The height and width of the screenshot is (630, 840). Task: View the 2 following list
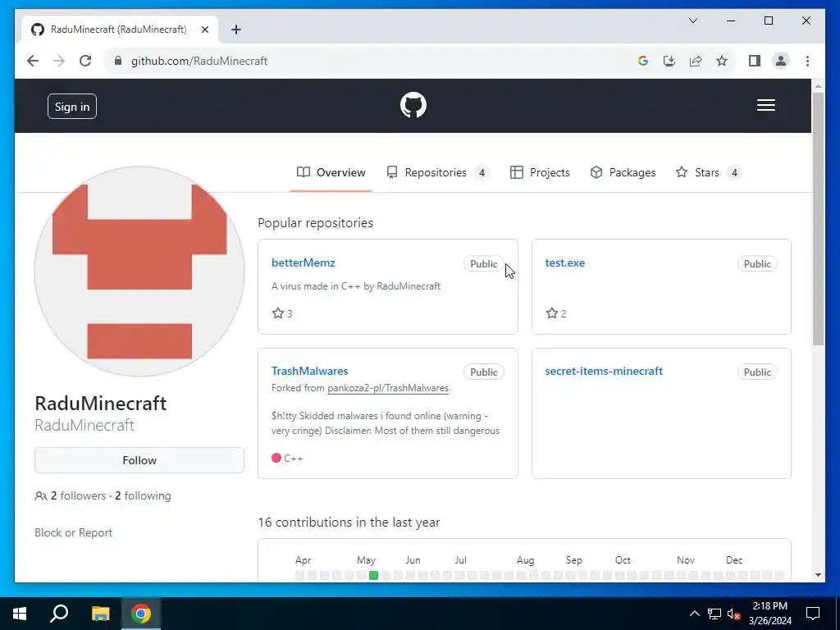(143, 496)
